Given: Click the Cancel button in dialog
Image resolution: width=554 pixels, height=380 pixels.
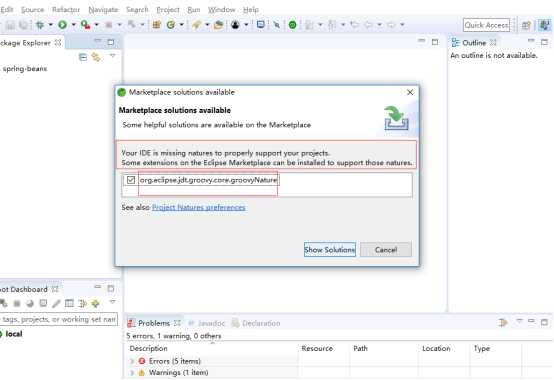Looking at the screenshot, I should (x=386, y=250).
